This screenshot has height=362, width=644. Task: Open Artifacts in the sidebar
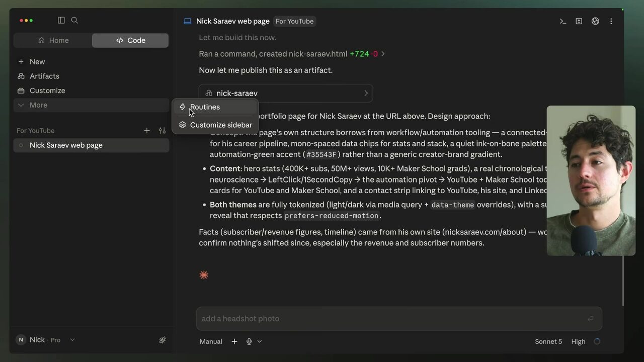91,76
